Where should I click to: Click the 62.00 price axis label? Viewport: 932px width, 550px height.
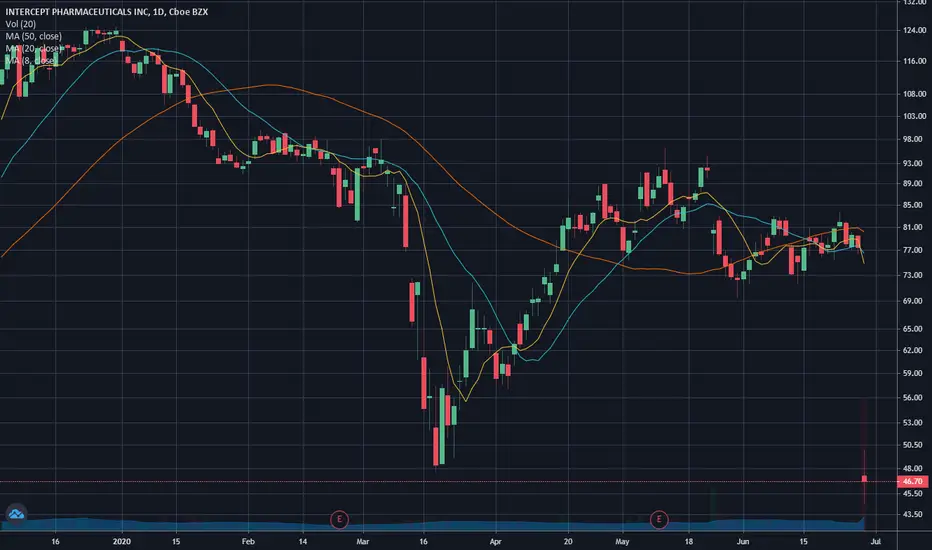tap(912, 350)
